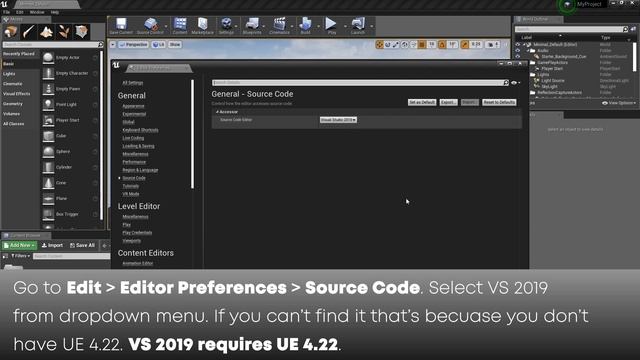Toggle visibility of Audio folder row
This screenshot has height=360, width=640.
tap(518, 51)
